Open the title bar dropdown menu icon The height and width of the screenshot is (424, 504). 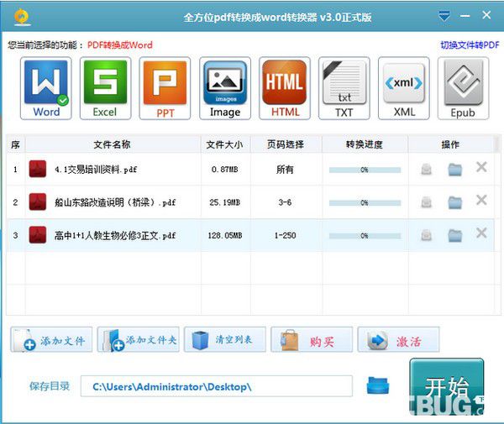pyautogui.click(x=444, y=15)
